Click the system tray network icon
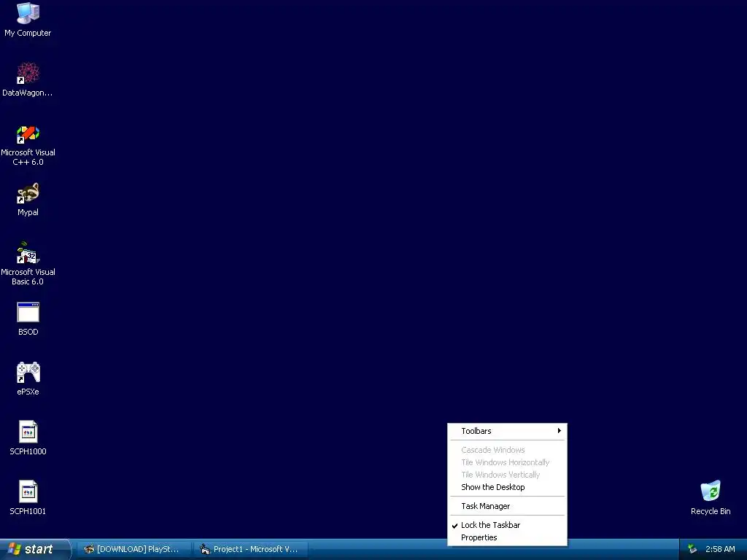Image resolution: width=747 pixels, height=560 pixels. point(693,549)
